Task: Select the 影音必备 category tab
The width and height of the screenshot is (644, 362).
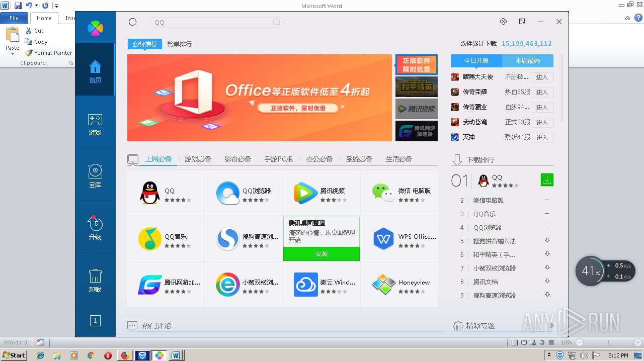Action: (237, 159)
